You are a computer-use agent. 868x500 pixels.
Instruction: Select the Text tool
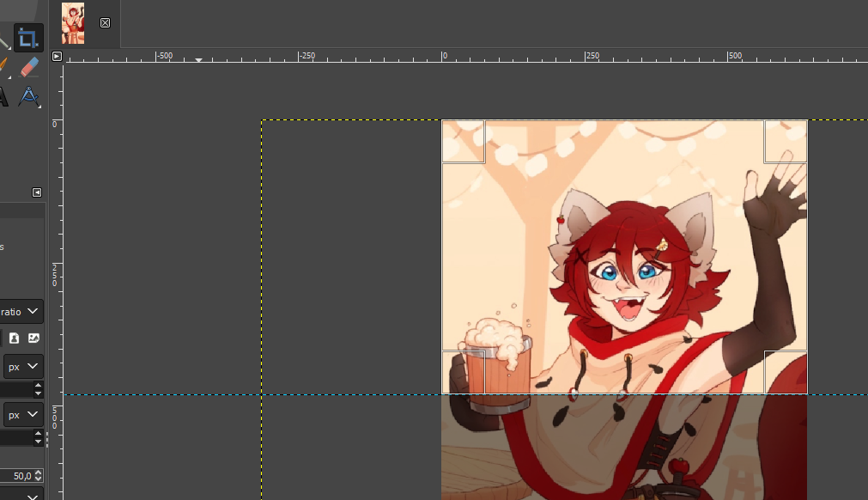click(3, 97)
